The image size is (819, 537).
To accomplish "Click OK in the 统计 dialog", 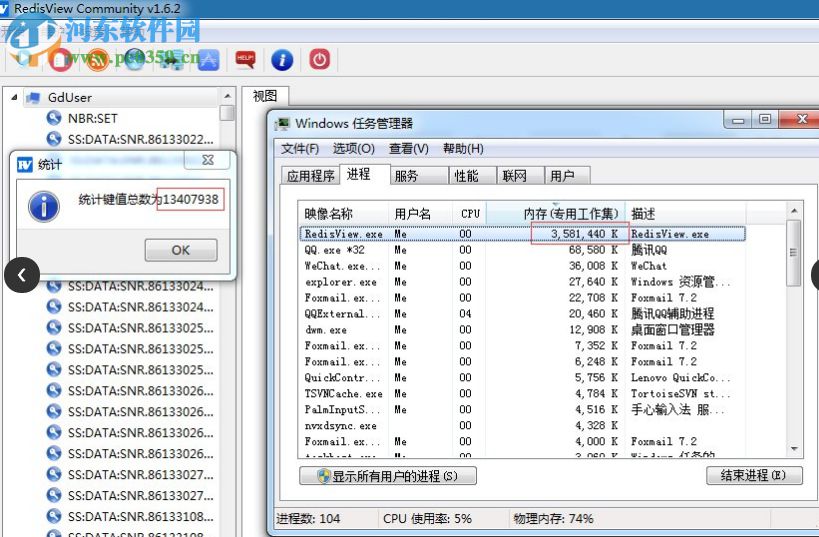I will click(181, 250).
